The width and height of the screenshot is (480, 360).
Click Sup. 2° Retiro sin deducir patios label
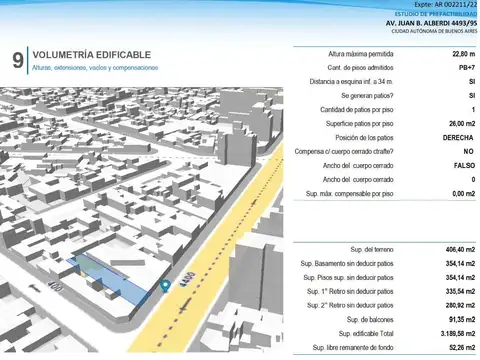click(350, 306)
